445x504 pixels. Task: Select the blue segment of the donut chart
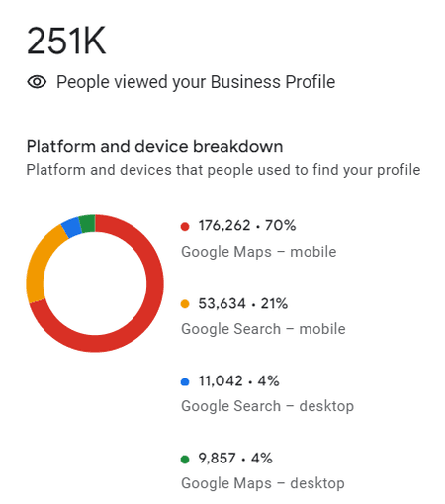click(72, 227)
